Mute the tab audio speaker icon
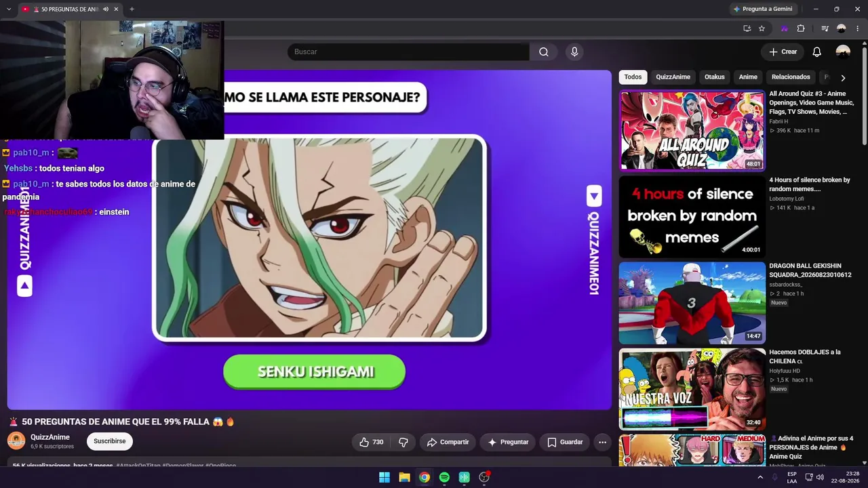 tap(106, 9)
